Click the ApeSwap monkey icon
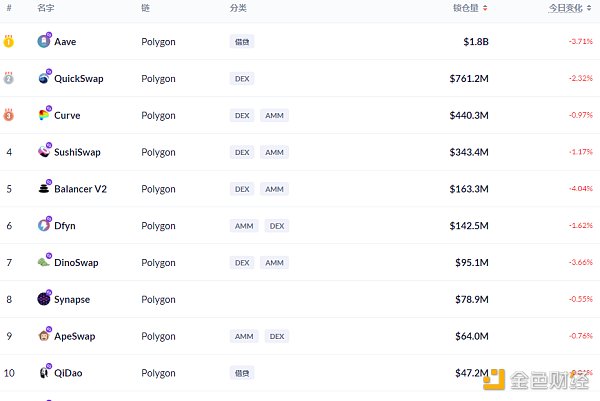600x401 pixels. click(x=44, y=336)
